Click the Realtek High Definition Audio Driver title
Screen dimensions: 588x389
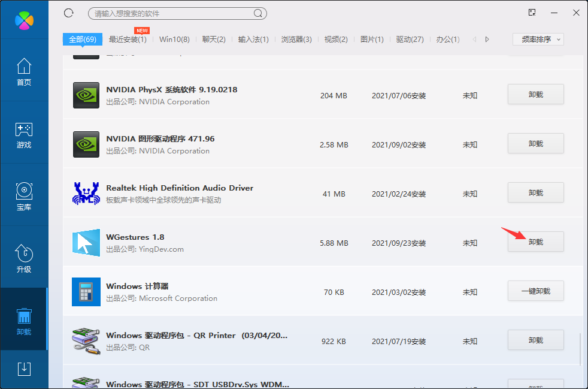pos(180,188)
